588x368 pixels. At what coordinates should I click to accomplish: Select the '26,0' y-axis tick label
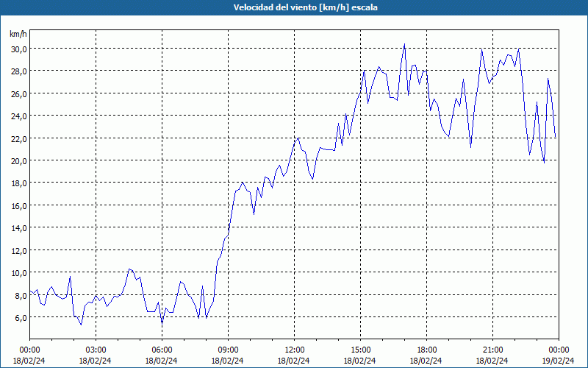(x=19, y=94)
